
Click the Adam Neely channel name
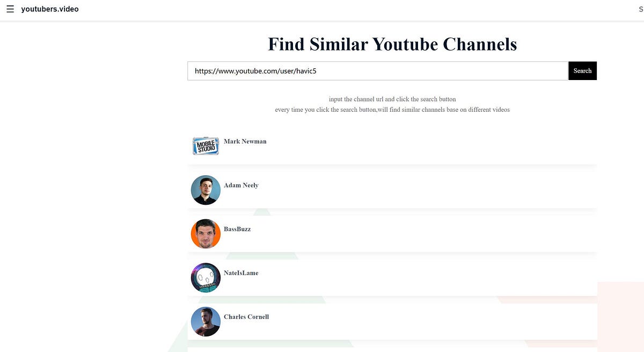[240, 185]
